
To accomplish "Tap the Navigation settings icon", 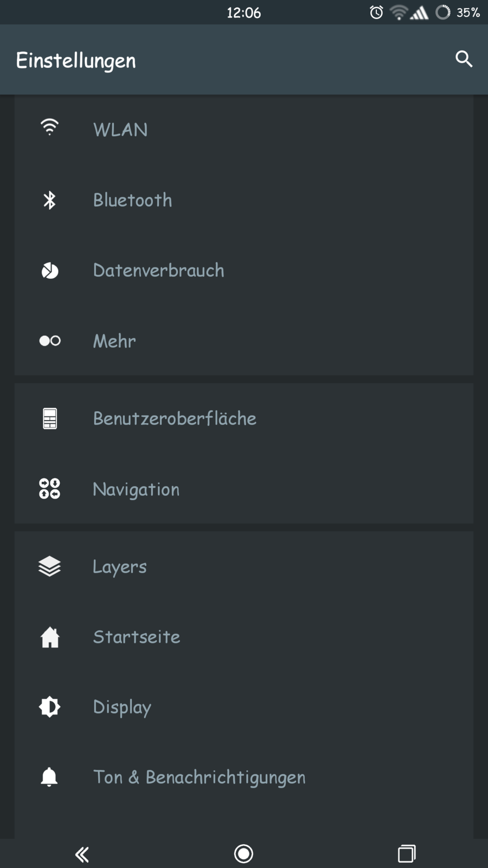I will pos(49,488).
